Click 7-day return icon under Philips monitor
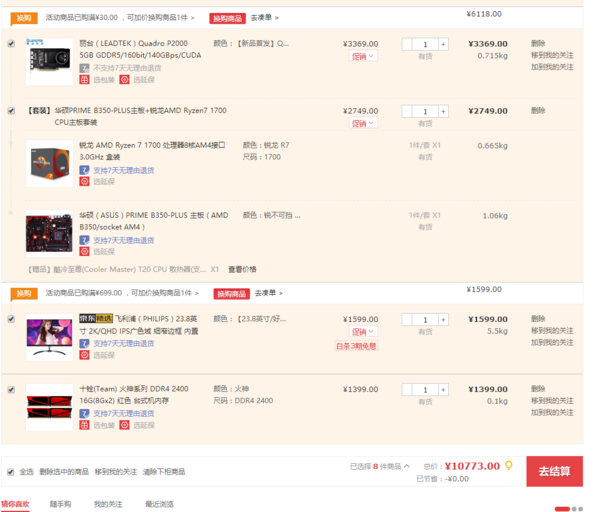The width and height of the screenshot is (600, 512). (84, 344)
